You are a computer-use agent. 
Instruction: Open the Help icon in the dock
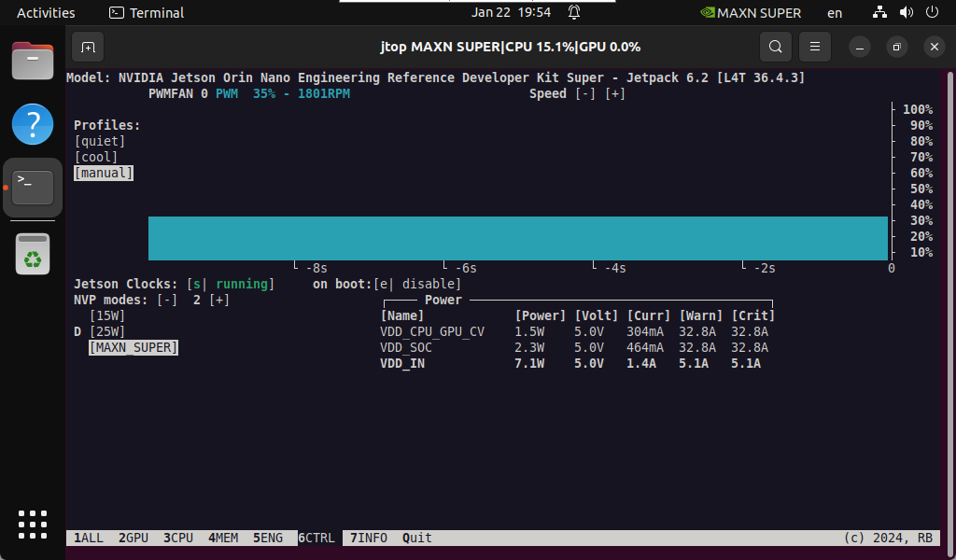click(33, 124)
